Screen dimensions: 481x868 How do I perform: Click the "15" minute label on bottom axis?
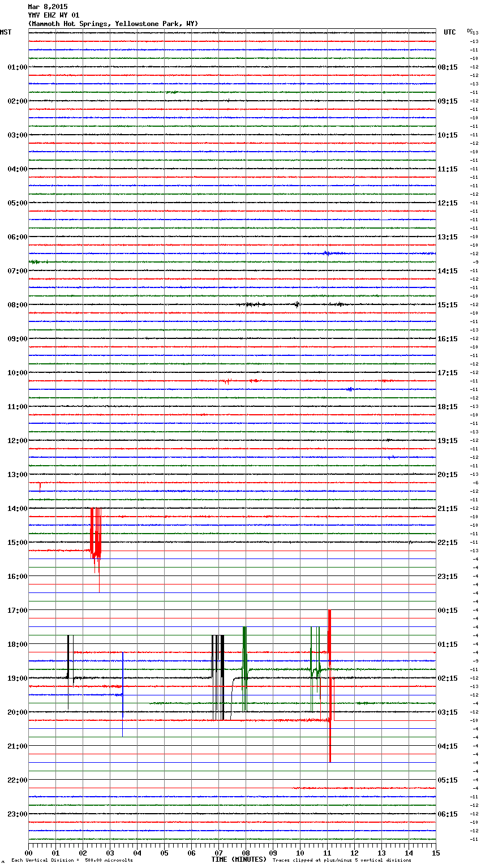pyautogui.click(x=436, y=852)
